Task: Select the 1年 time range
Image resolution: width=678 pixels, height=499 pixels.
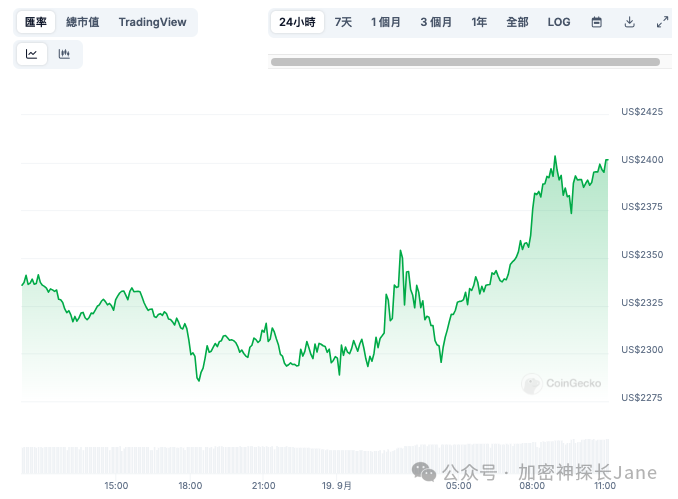Action: (479, 22)
